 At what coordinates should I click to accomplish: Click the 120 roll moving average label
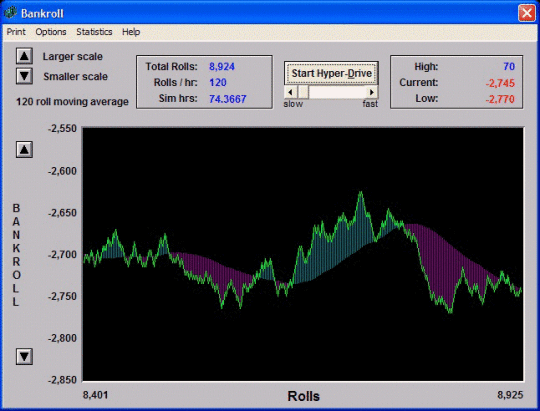click(72, 102)
